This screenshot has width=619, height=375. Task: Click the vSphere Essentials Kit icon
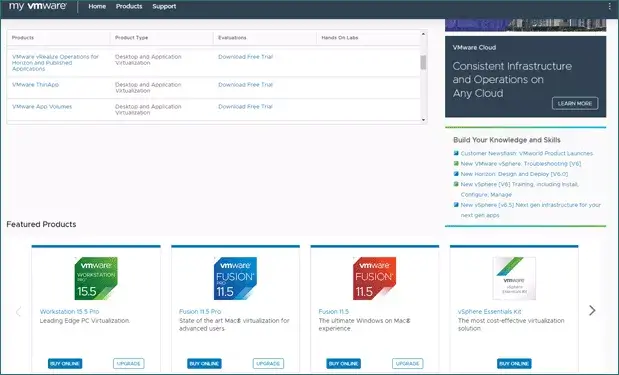[x=514, y=278]
